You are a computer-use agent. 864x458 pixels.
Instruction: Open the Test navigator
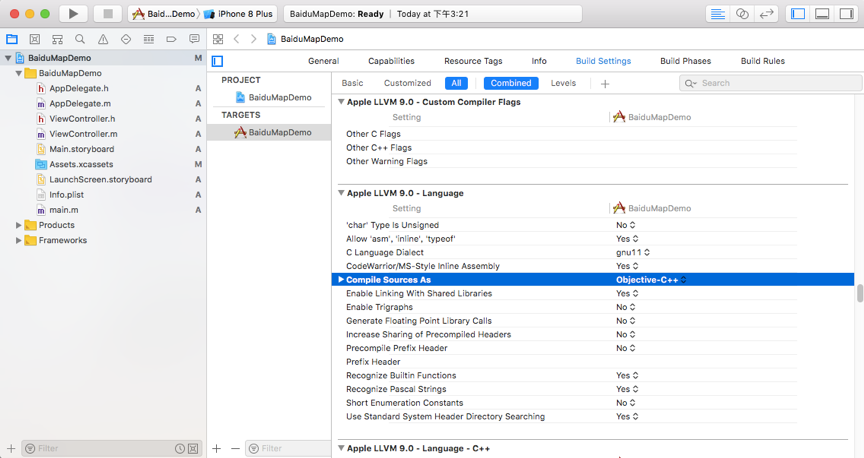point(126,39)
